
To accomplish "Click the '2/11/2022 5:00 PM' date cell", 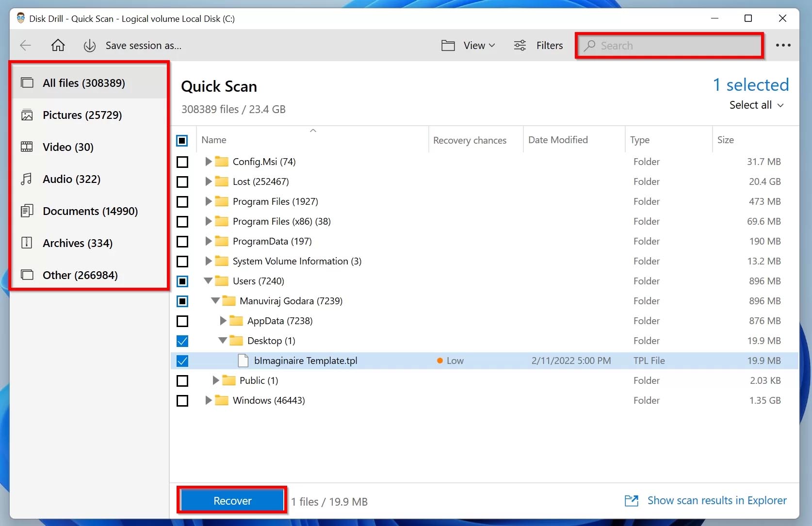I will click(571, 361).
